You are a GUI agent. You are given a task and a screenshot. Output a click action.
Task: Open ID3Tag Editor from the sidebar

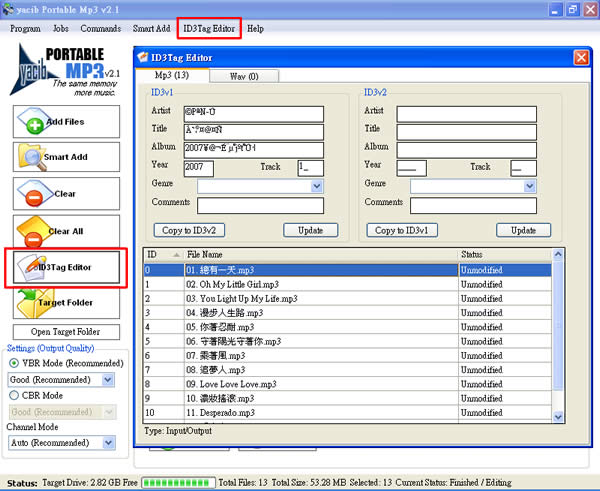coord(66,267)
